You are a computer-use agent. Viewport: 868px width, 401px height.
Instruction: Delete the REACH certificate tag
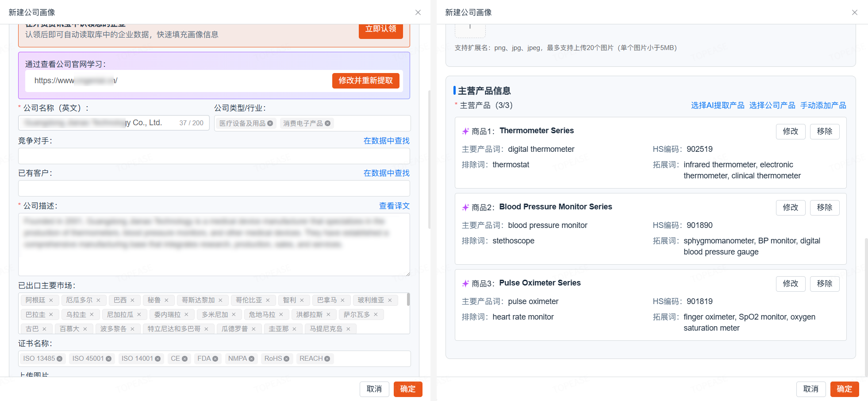pyautogui.click(x=327, y=359)
